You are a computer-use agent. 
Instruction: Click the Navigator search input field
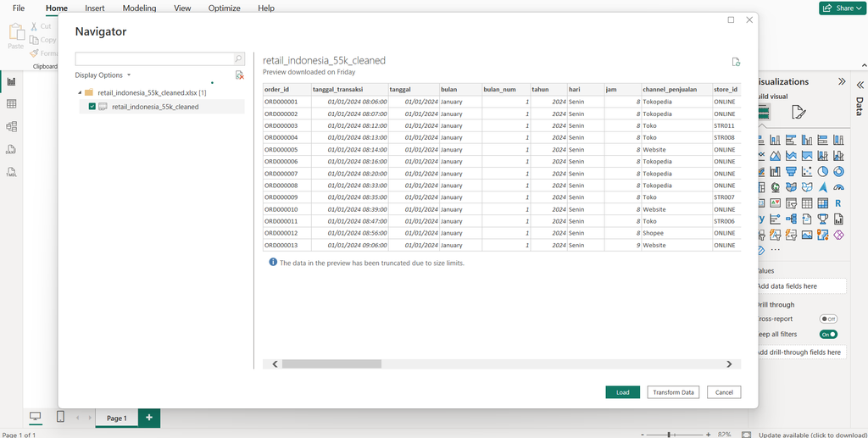tap(154, 58)
